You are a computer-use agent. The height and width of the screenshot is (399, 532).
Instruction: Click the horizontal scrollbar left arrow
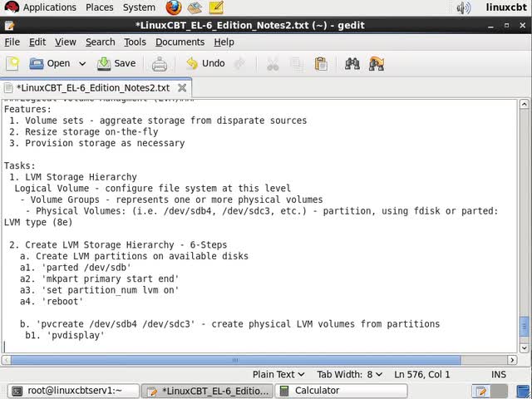tap(6, 360)
